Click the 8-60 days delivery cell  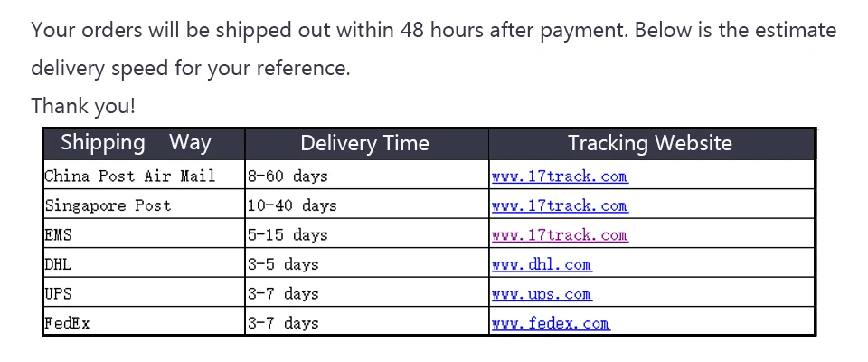(x=366, y=176)
